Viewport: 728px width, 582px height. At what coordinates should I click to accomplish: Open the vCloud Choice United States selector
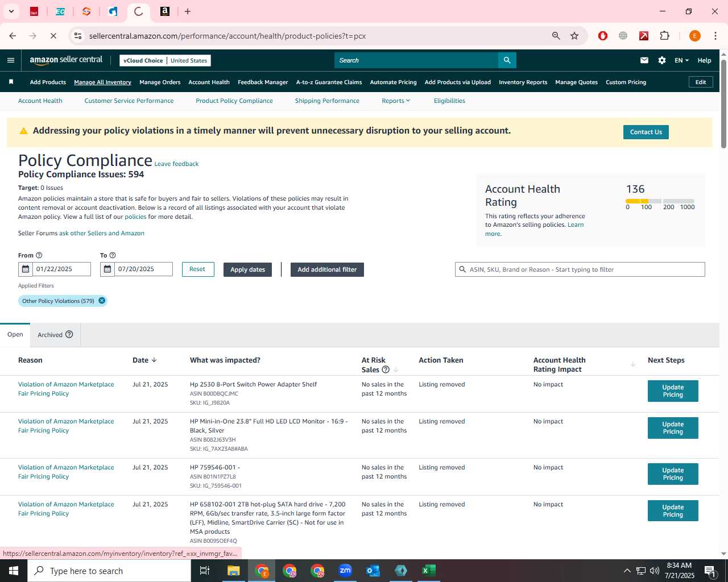[x=166, y=60]
